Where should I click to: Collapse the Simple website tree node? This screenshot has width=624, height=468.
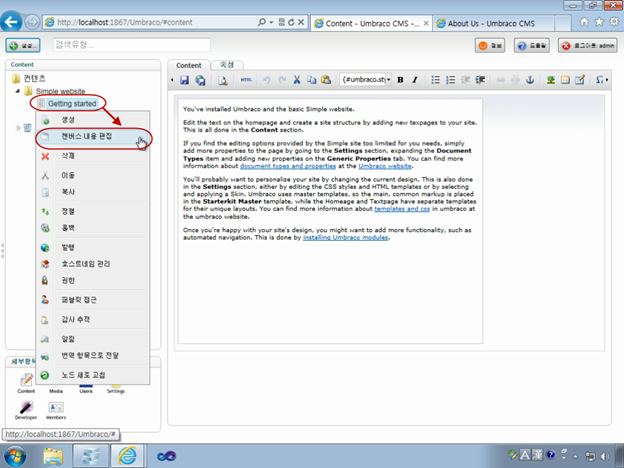(x=18, y=91)
